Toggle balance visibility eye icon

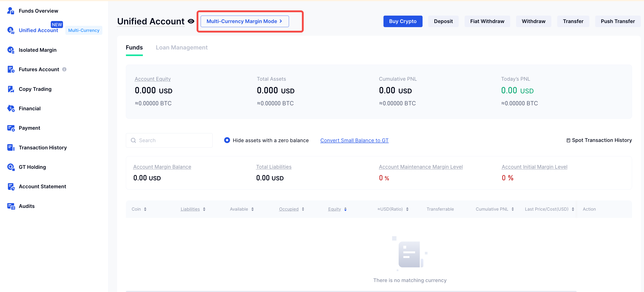pyautogui.click(x=191, y=21)
